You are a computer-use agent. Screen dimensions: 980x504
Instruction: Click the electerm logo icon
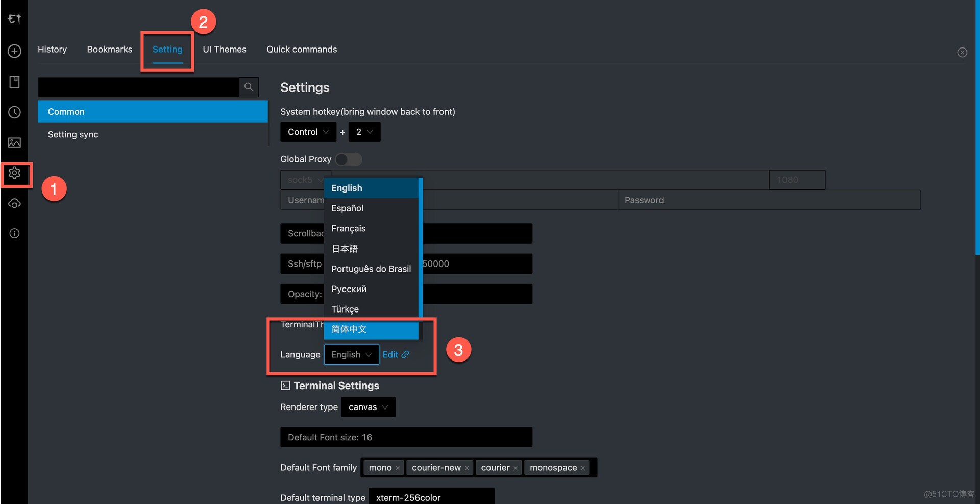pyautogui.click(x=14, y=19)
